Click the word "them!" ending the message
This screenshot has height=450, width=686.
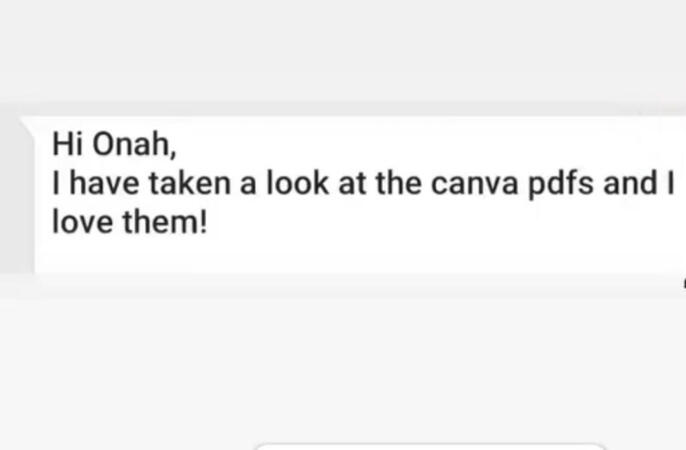(163, 220)
